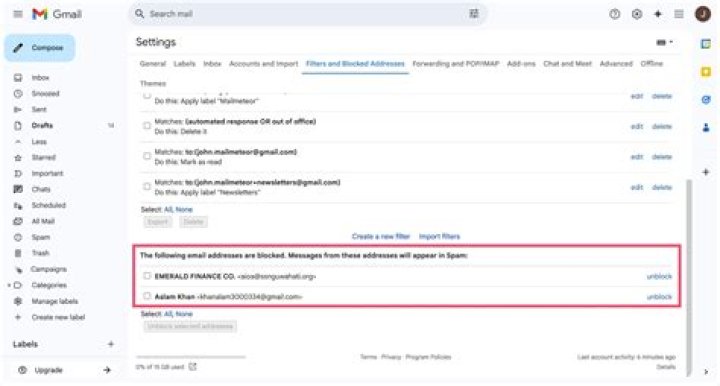This screenshot has width=720, height=386.
Task: Open Manage labels in sidebar
Action: (x=54, y=301)
